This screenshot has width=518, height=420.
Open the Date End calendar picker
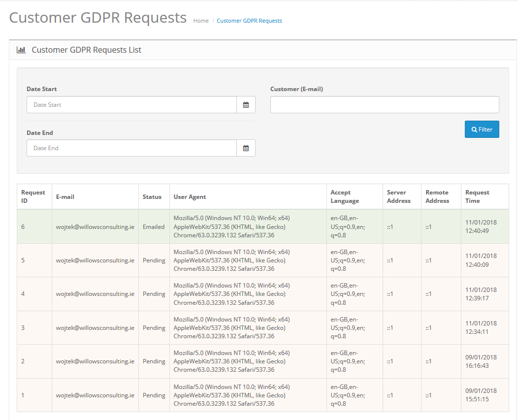click(x=246, y=148)
